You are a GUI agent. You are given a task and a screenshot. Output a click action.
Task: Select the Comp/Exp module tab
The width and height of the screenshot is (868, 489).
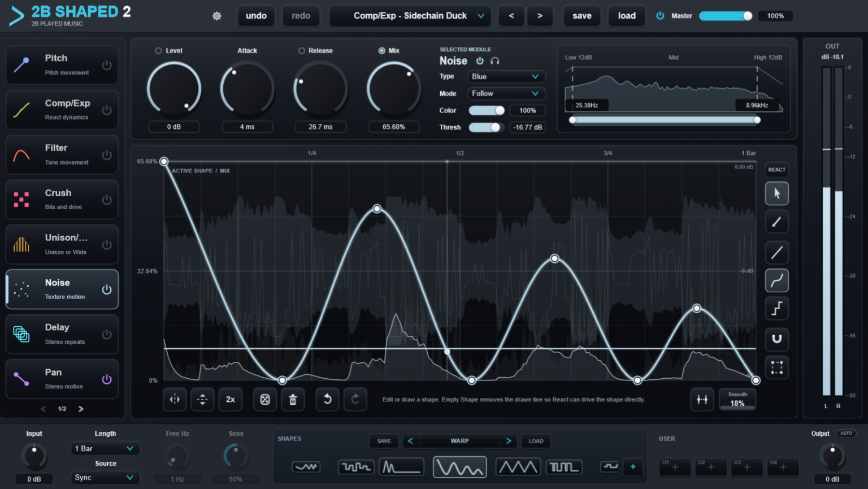click(62, 110)
